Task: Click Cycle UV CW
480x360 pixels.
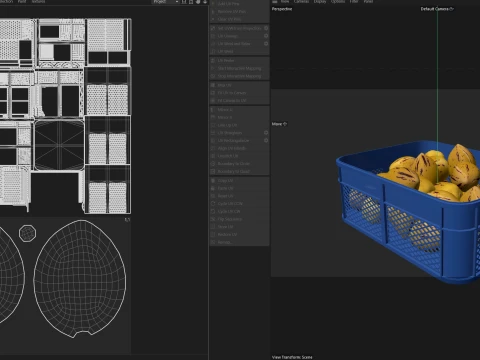Action: (x=239, y=211)
